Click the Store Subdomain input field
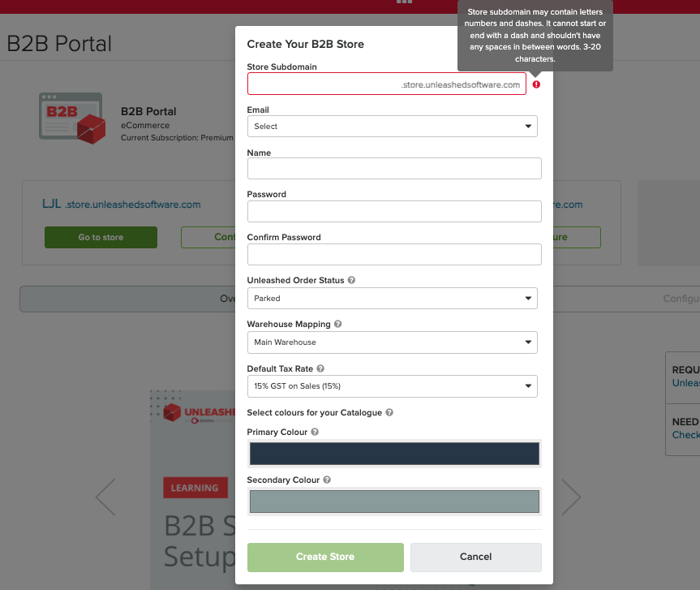Screen dimensions: 700x590 (x=387, y=84)
